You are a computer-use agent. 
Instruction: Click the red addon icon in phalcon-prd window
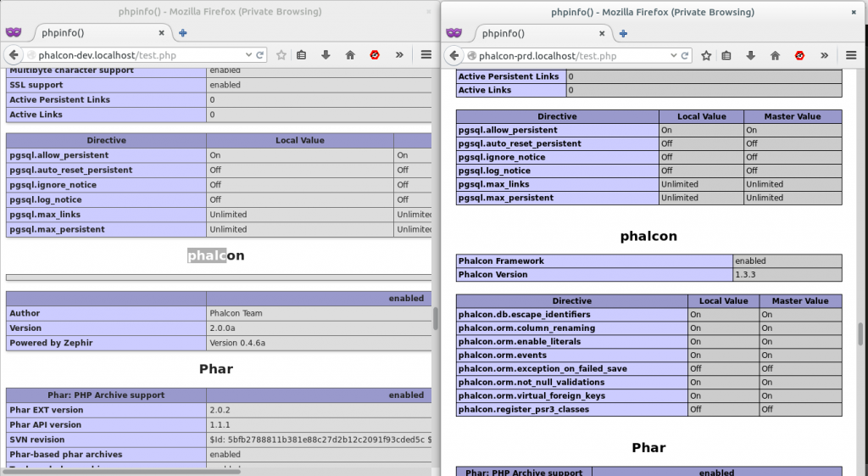(799, 55)
